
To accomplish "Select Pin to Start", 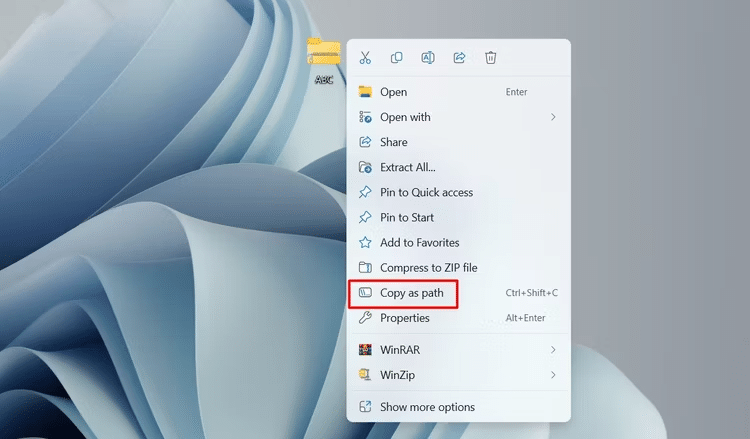I will pos(406,217).
